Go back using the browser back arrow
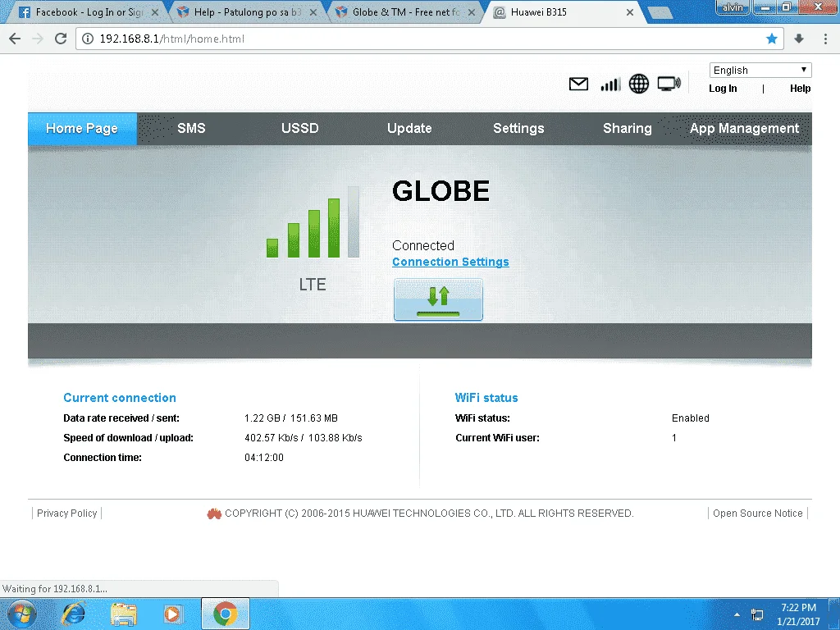 click(x=15, y=39)
